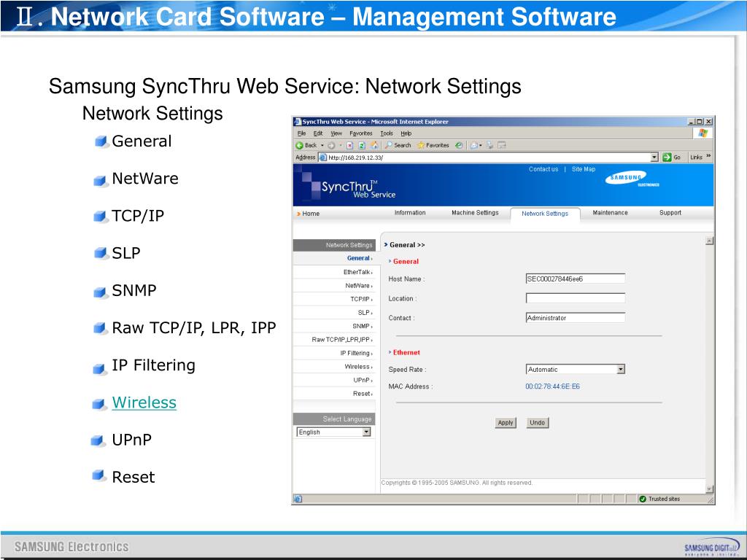Open the Speed Rate Automatic dropdown

[x=620, y=370]
